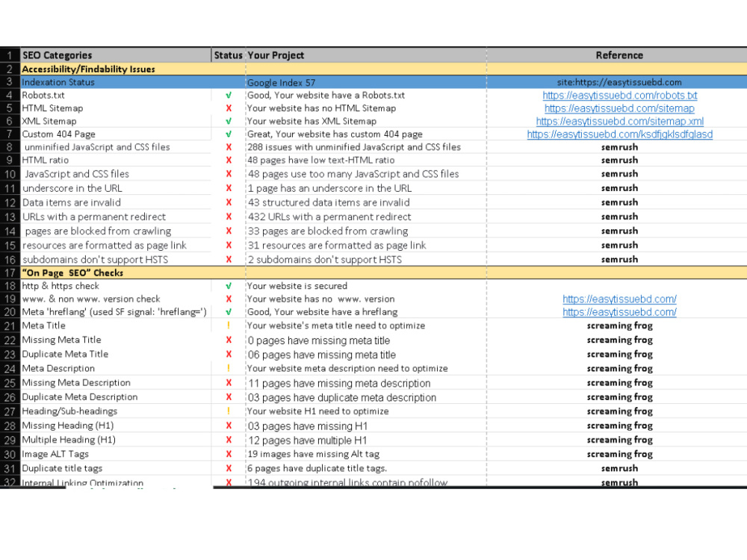
Task: Select '1 page has an underscore in the URL' cell
Action: [366, 188]
